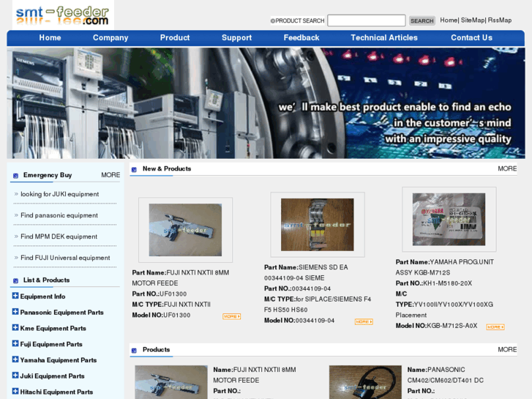Click text 'Part NO.:00344109-04'
532x399 pixels.
coord(298,288)
